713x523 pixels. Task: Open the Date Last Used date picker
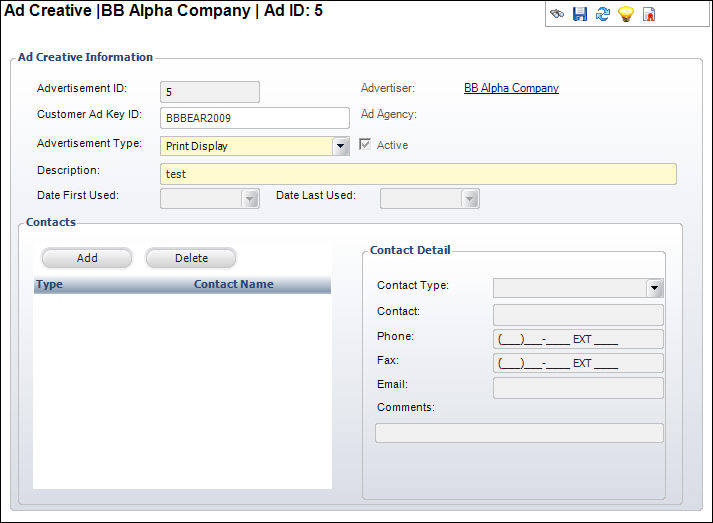click(x=470, y=199)
